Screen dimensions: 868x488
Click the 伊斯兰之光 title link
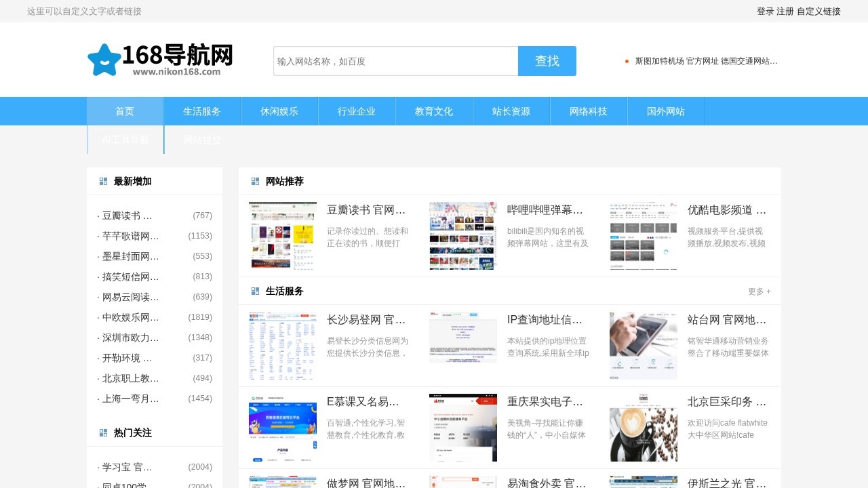(727, 483)
